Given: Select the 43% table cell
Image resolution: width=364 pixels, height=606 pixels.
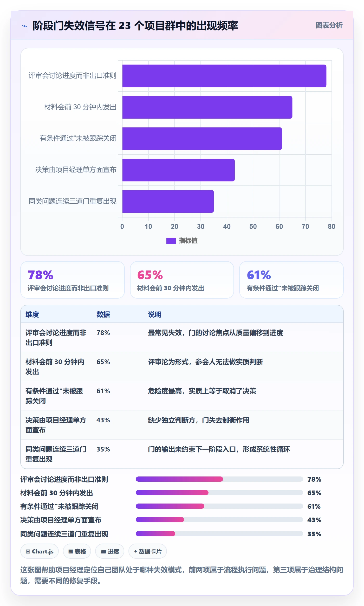Looking at the screenshot, I should pyautogui.click(x=103, y=420).
